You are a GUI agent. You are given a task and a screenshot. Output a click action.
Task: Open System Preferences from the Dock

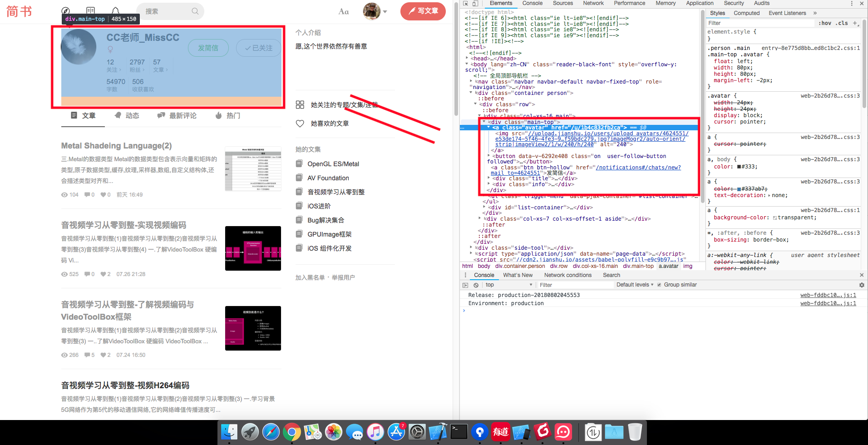pos(417,432)
